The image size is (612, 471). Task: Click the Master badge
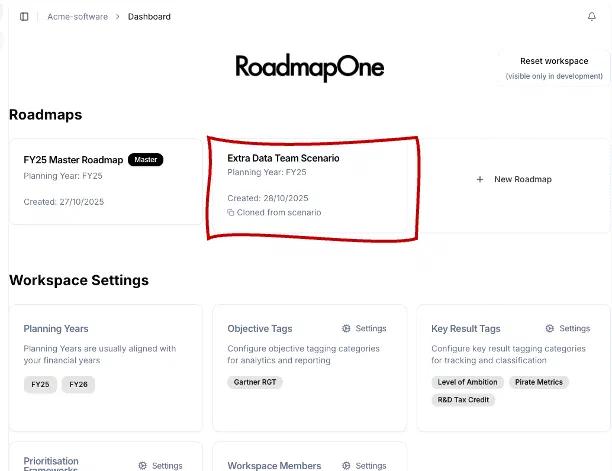(x=146, y=160)
